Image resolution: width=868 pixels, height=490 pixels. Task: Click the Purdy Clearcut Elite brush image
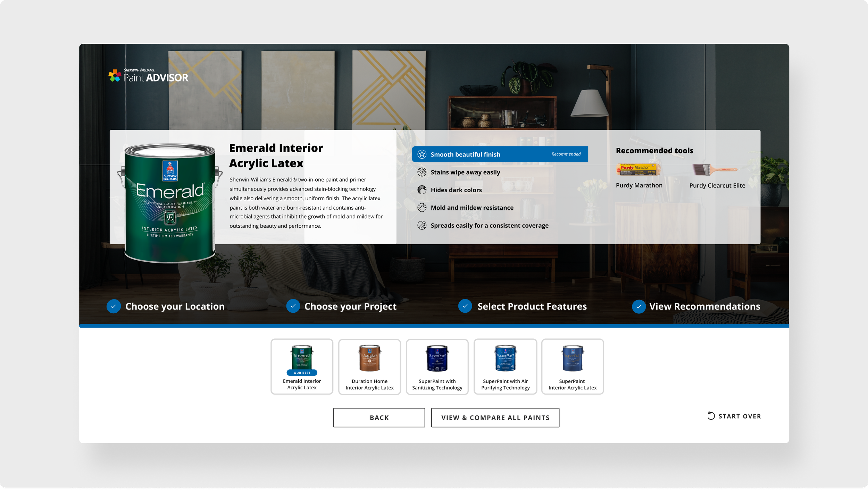pos(715,170)
